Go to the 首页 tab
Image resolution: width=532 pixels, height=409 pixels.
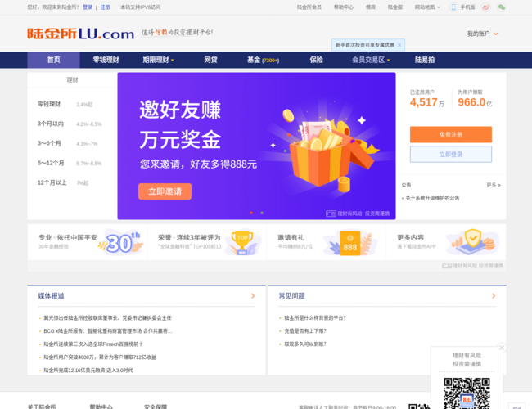(x=53, y=60)
